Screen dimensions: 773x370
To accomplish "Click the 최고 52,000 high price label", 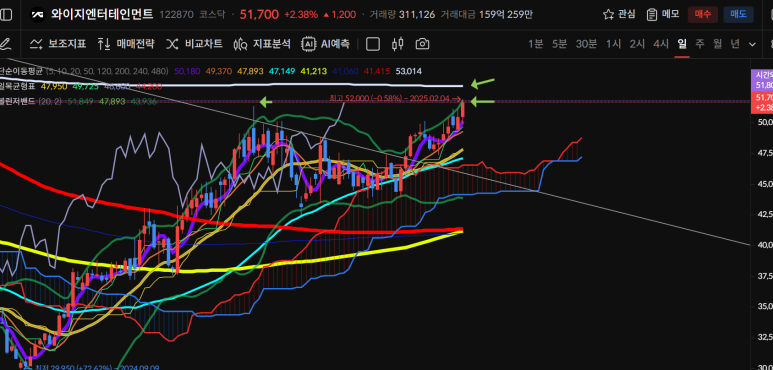I will 395,99.
